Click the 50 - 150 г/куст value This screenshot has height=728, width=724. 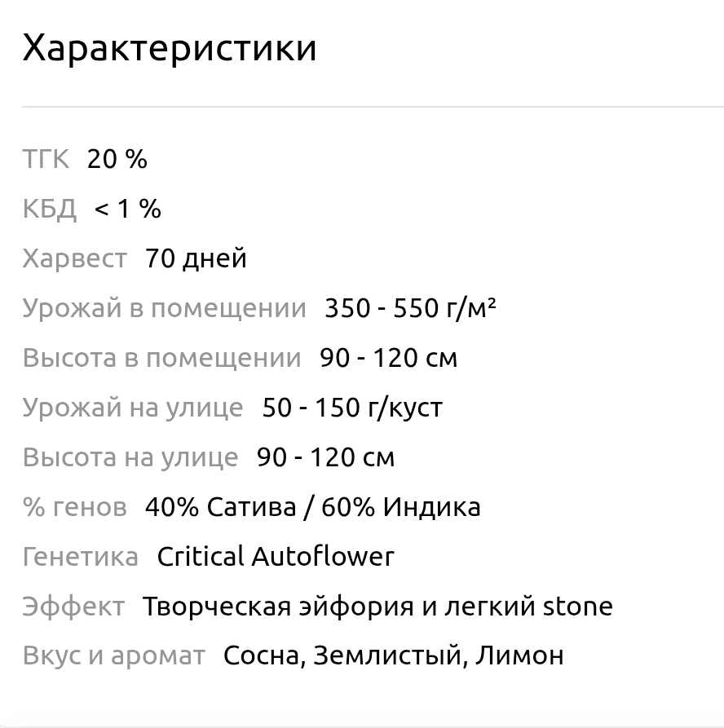coord(352,407)
